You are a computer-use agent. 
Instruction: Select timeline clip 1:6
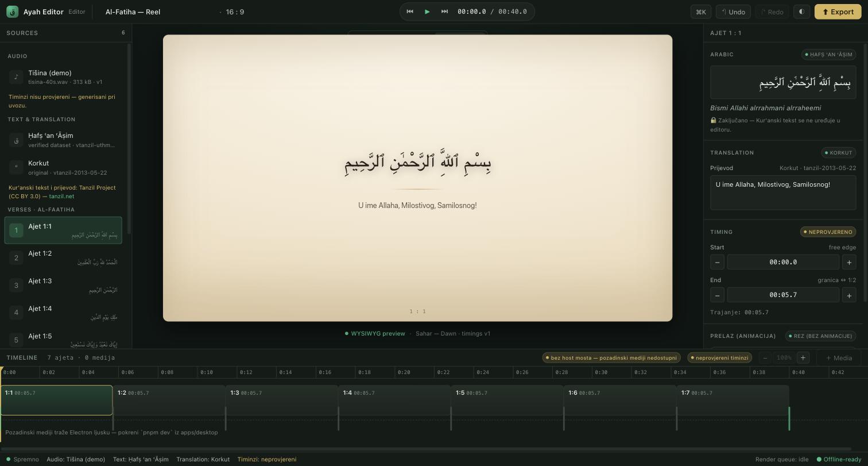coord(620,400)
